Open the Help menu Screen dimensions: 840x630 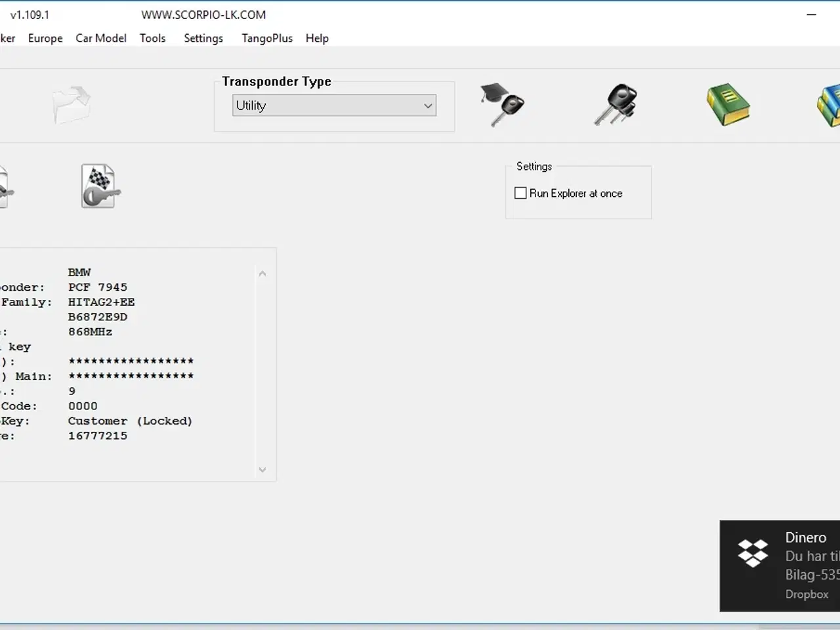pos(317,38)
